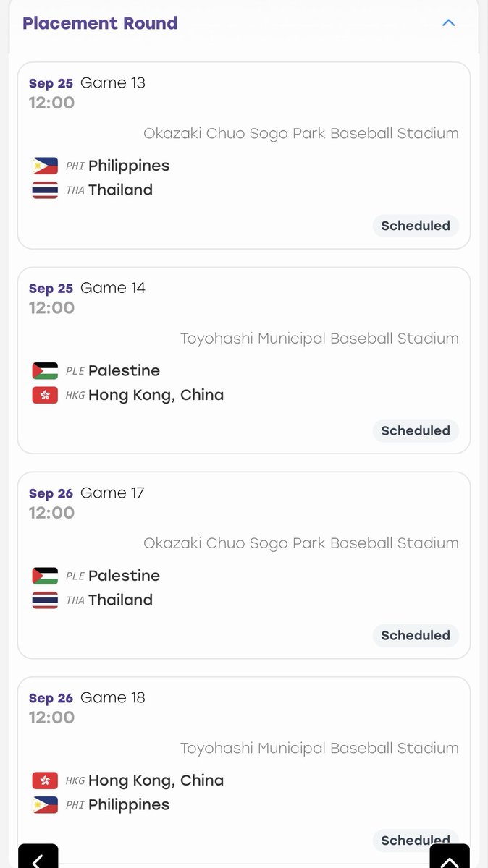Open the Toyohashi Municipal Baseball Stadium venue in Game 18
The height and width of the screenshot is (868, 488).
319,748
